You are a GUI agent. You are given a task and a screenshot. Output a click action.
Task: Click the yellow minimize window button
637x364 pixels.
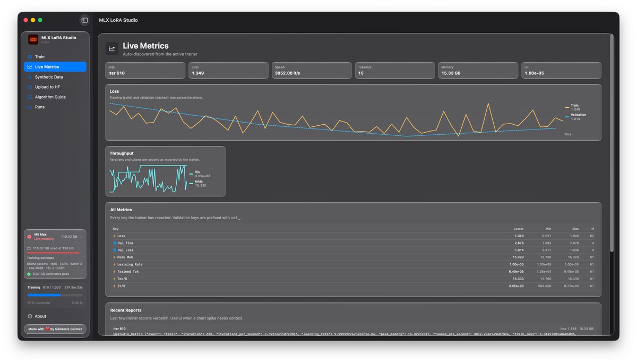[33, 20]
